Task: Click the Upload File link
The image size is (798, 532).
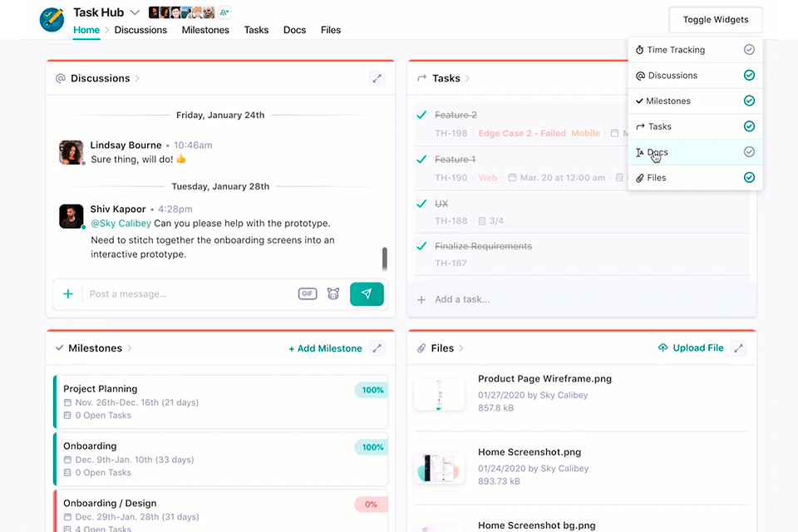Action: (691, 348)
